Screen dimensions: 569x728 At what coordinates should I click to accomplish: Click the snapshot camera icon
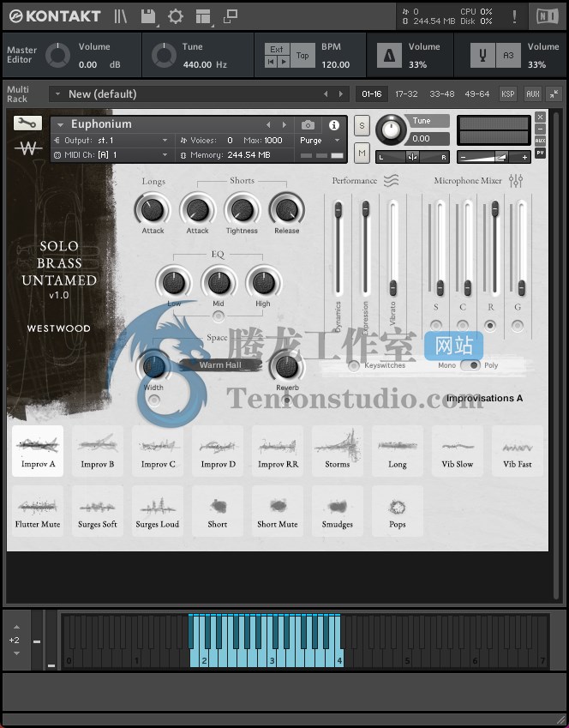[x=308, y=125]
